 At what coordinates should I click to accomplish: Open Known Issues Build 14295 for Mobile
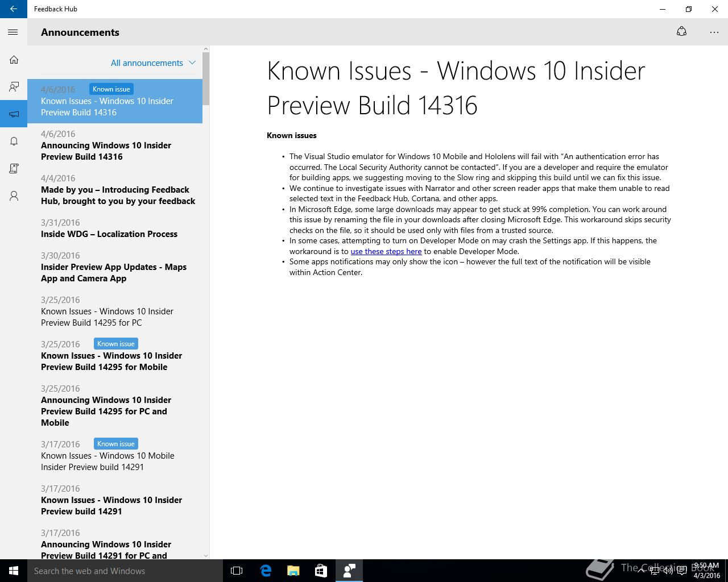pyautogui.click(x=115, y=355)
